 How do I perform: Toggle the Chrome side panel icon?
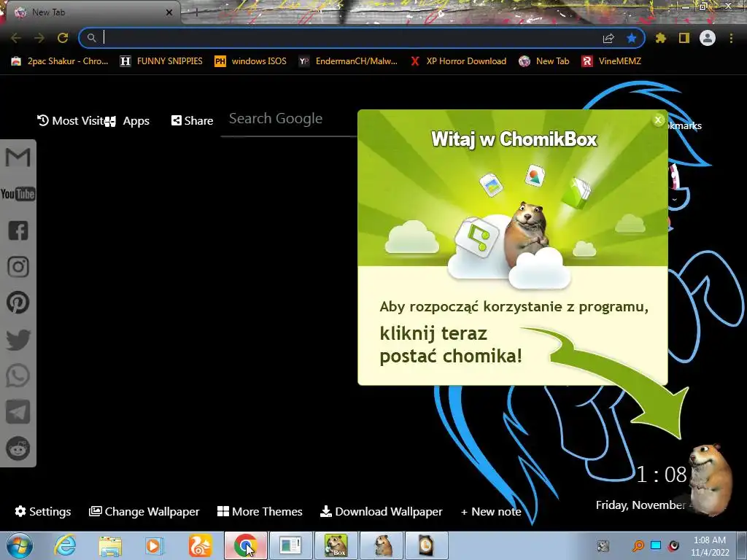(x=684, y=38)
